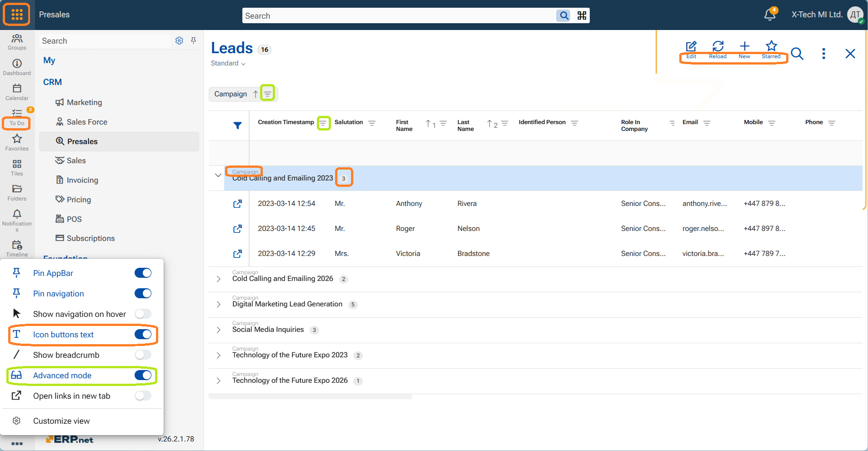
Task: Click the Reload icon in Leads toolbar
Action: 717,46
